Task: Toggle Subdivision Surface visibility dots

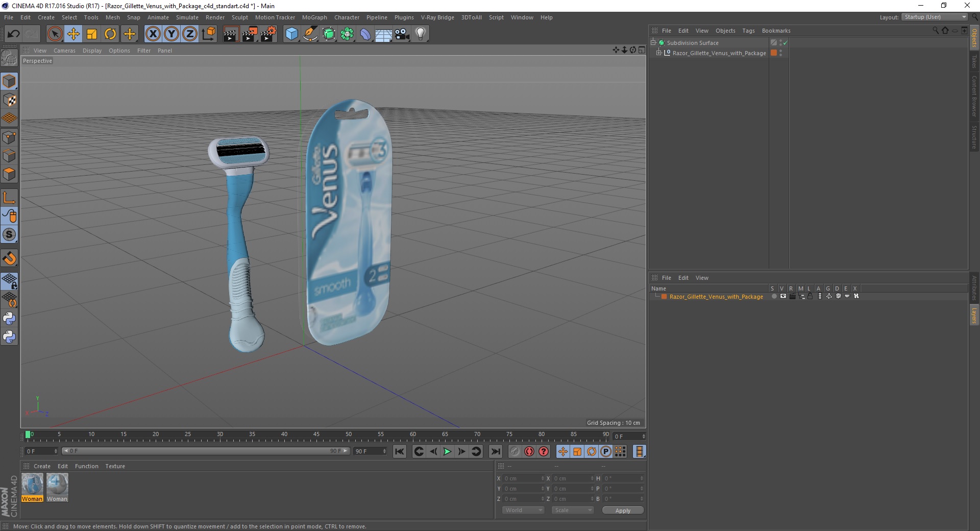Action: pyautogui.click(x=780, y=43)
